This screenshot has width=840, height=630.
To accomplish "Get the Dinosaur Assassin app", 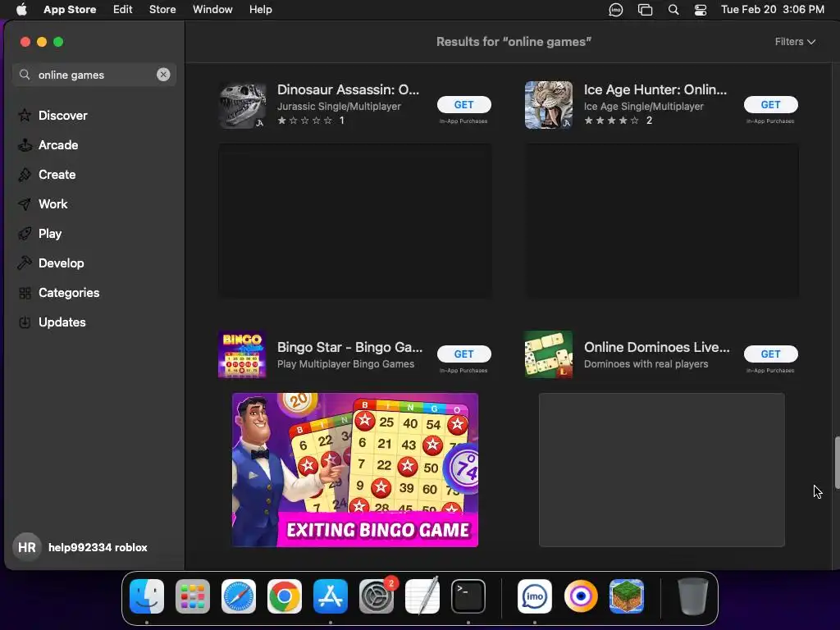I will (x=464, y=104).
